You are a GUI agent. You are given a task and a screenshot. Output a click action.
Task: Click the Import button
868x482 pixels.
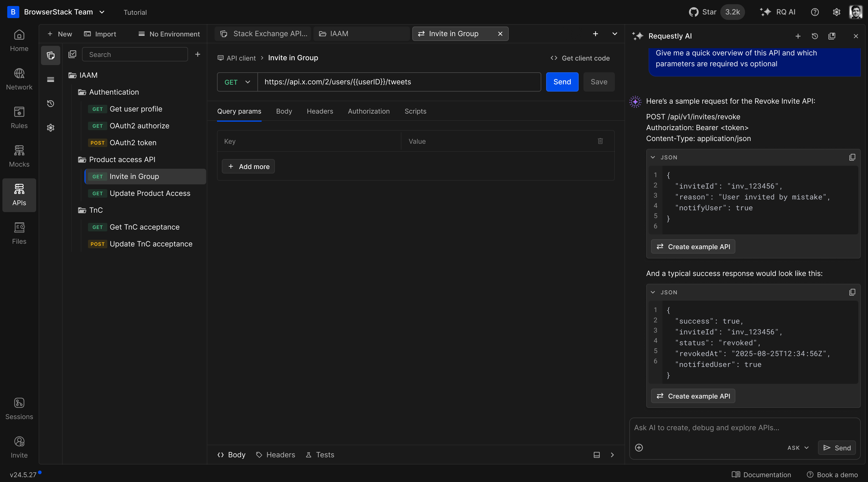[x=100, y=34]
